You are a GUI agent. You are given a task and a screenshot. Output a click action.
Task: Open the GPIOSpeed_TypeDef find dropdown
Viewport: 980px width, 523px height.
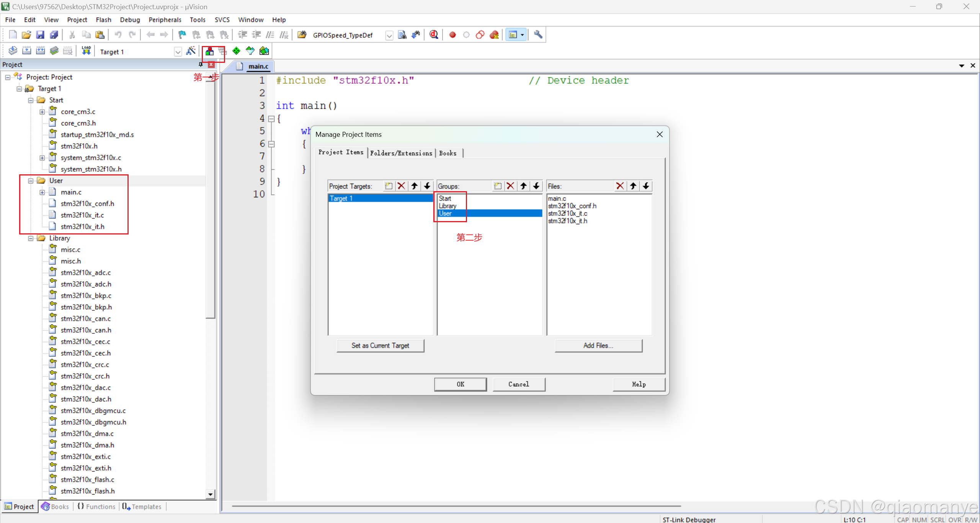[x=389, y=36]
